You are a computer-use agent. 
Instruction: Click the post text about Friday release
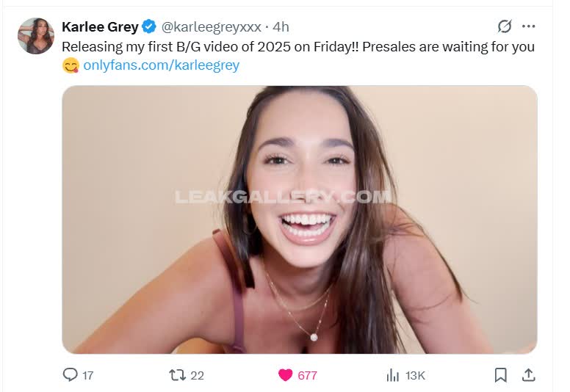click(298, 56)
